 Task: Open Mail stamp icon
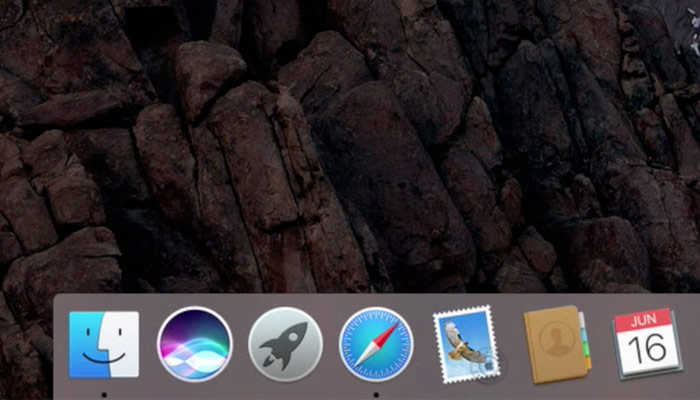(x=467, y=344)
